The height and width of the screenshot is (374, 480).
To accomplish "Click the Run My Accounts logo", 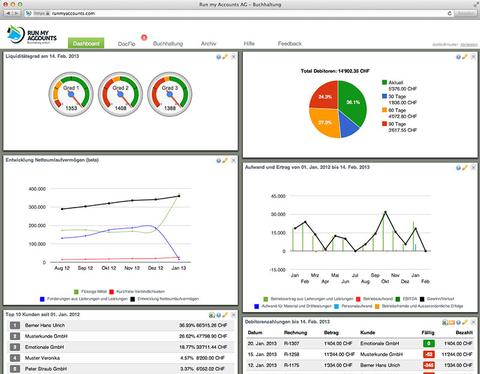I will coord(32,35).
